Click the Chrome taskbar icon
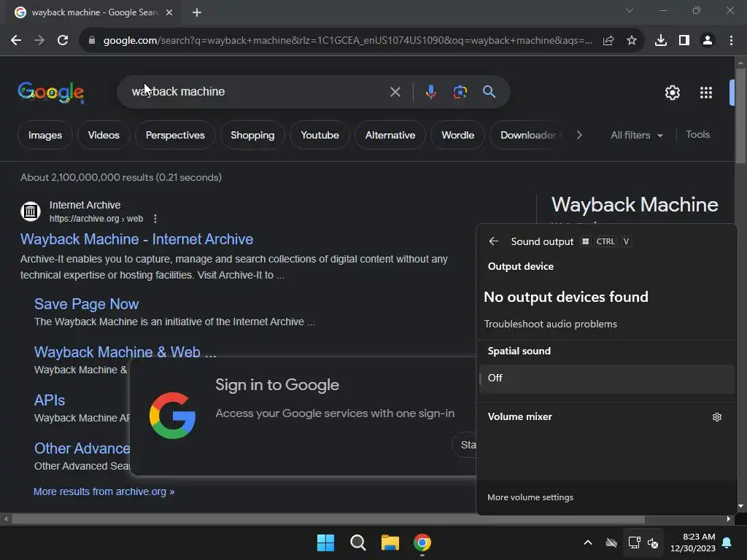Viewport: 747px width, 560px height. point(422,542)
